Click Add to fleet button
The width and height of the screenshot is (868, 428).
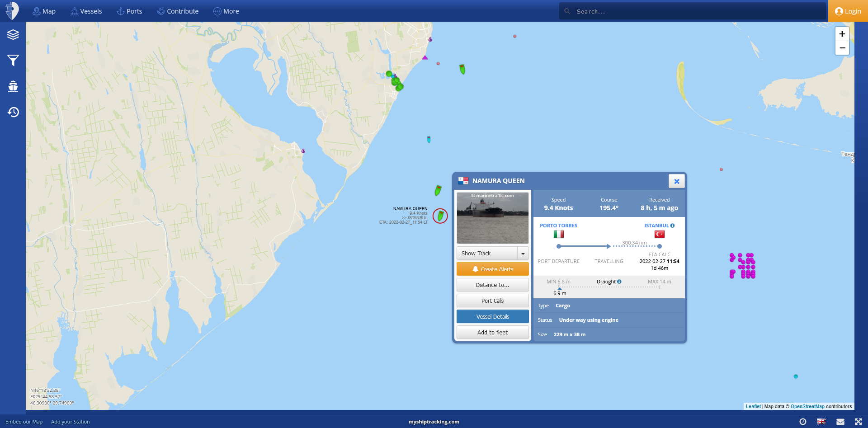(492, 333)
